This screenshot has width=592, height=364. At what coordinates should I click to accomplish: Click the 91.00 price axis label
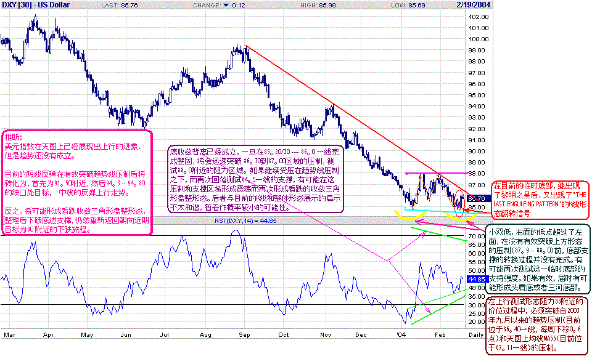point(477,140)
